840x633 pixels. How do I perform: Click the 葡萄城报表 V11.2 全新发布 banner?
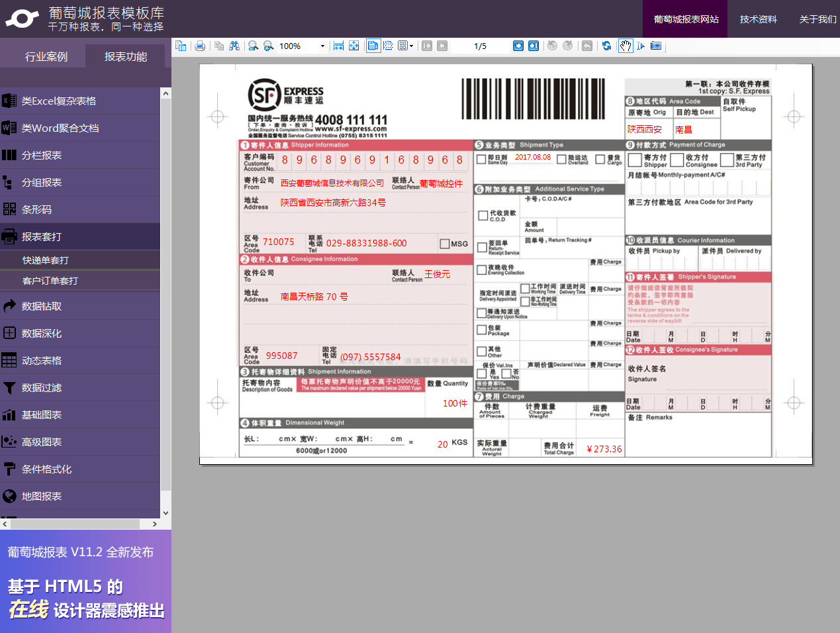coord(85,581)
